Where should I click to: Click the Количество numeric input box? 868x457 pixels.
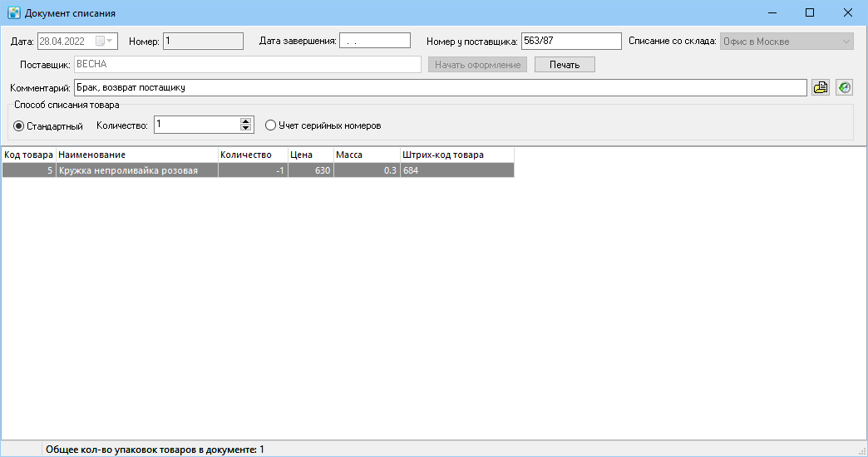pyautogui.click(x=197, y=125)
